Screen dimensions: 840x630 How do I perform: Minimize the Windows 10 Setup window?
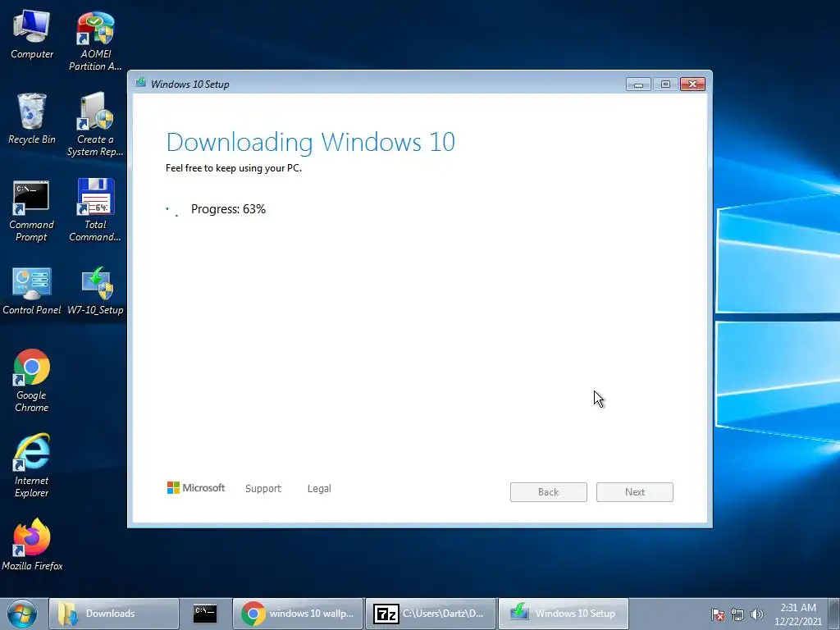(638, 84)
